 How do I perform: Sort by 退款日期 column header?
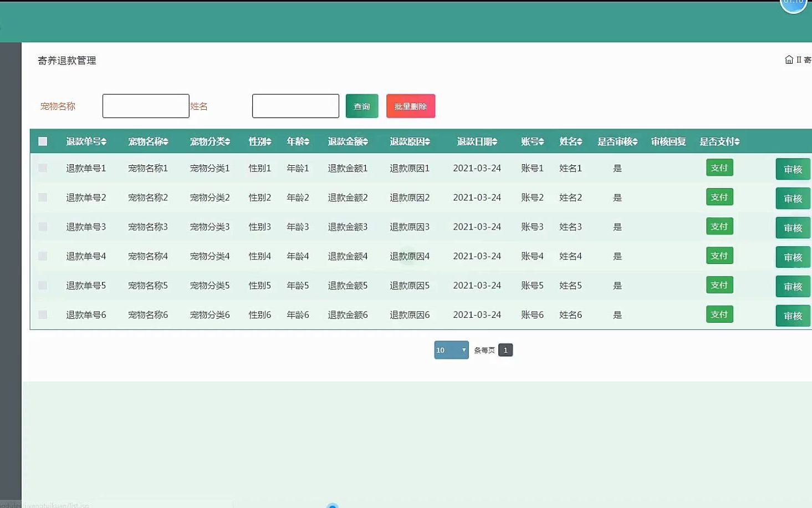coord(477,141)
